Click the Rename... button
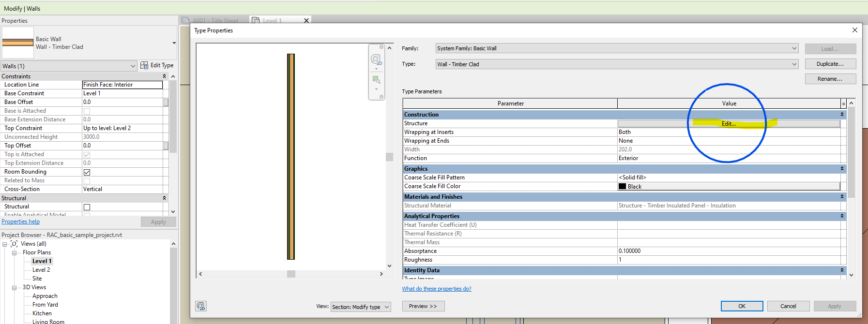 pos(830,79)
